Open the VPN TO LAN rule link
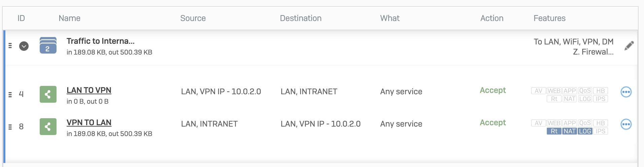The height and width of the screenshot is (167, 644). 89,123
